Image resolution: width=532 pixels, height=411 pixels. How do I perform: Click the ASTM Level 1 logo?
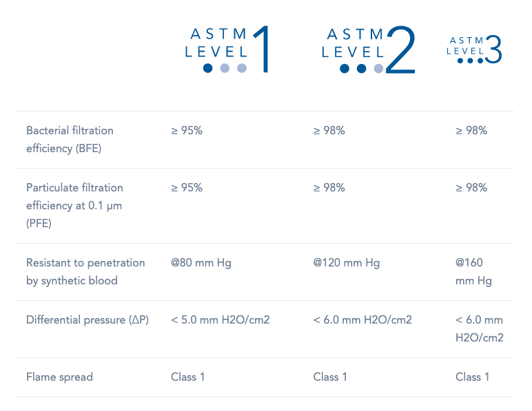click(227, 50)
